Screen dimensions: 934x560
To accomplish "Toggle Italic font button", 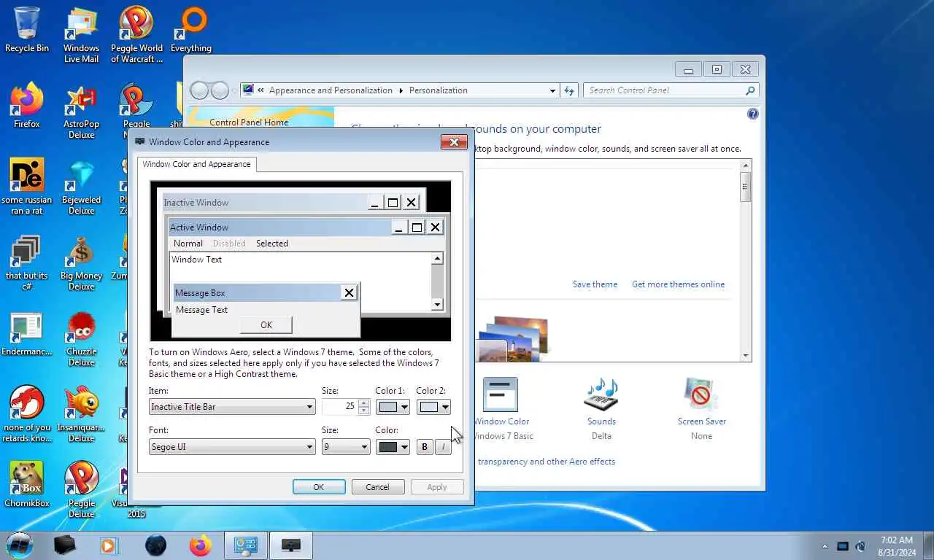I will tap(443, 447).
